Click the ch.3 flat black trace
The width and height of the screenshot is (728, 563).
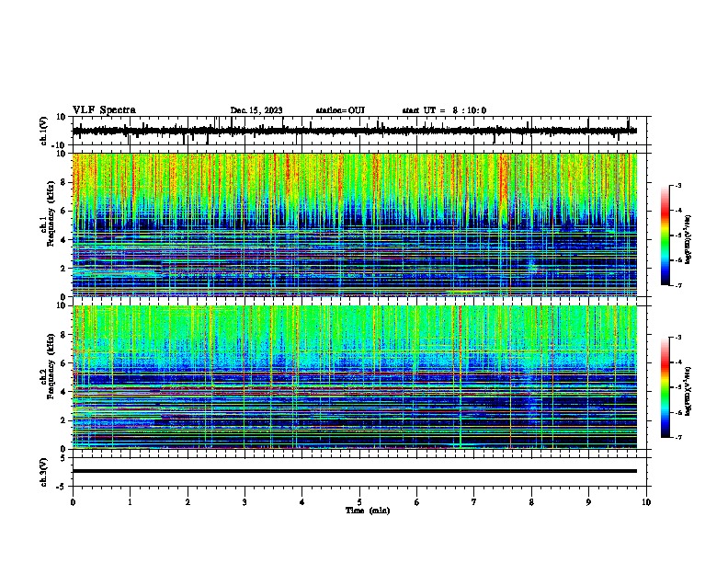point(354,471)
